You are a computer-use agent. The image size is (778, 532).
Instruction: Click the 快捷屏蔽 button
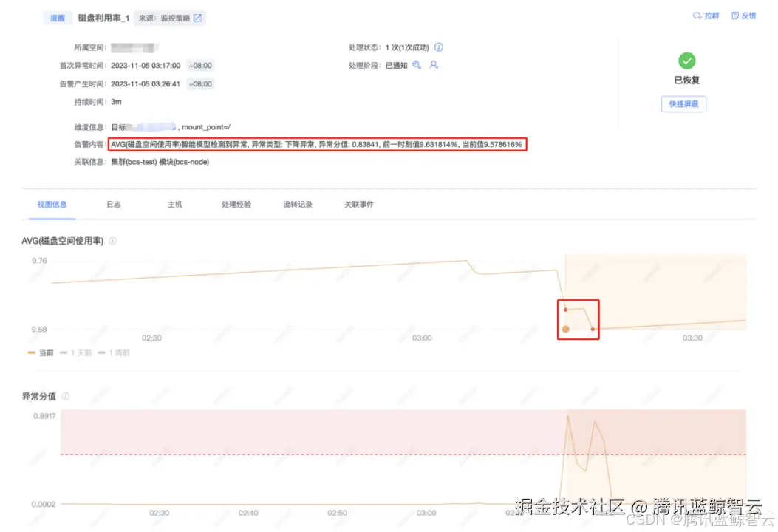point(683,104)
